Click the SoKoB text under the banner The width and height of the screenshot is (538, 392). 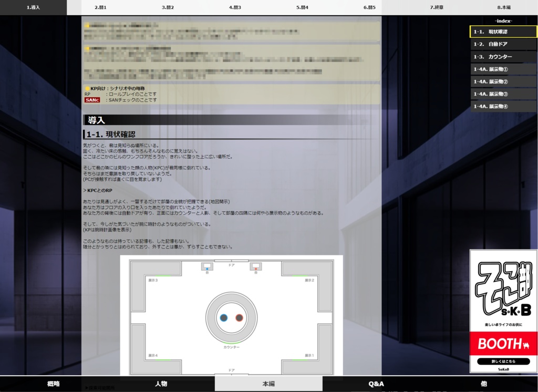pyautogui.click(x=503, y=369)
